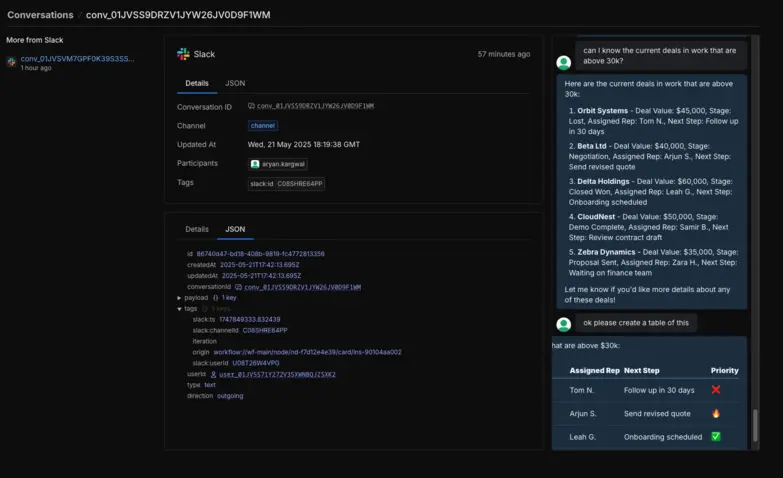Click the curly braces icon next to tags
This screenshot has height=478, width=783.
[x=204, y=309]
